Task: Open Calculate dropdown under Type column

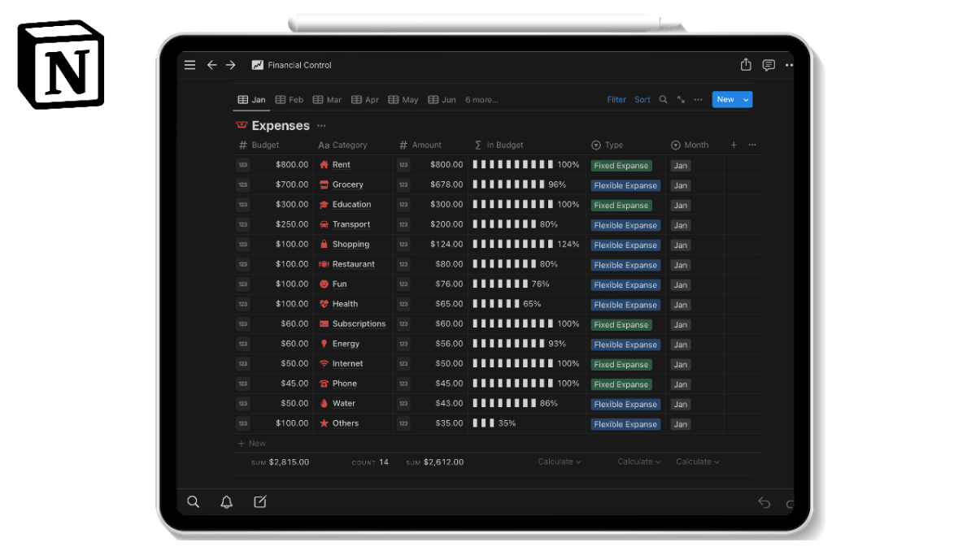Action: pos(639,462)
